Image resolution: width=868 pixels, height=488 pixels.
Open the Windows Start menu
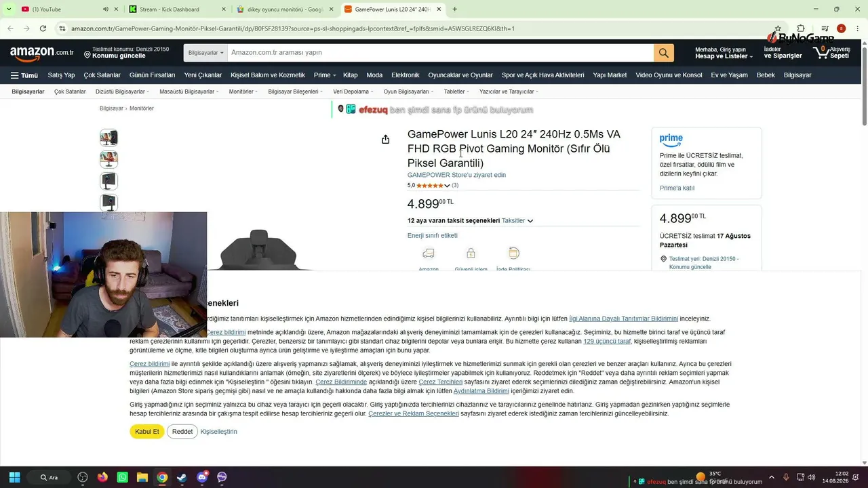[x=14, y=477]
